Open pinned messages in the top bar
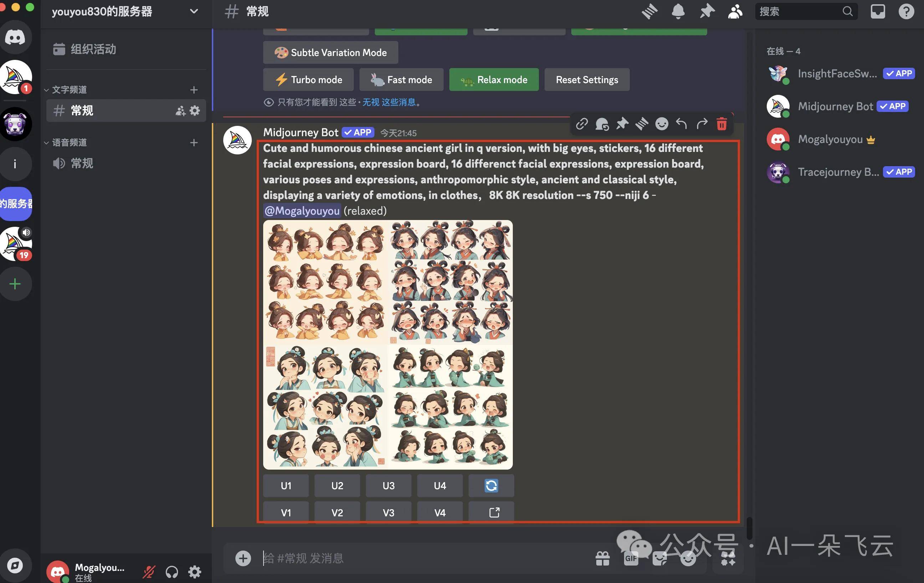The width and height of the screenshot is (924, 583). click(x=707, y=11)
